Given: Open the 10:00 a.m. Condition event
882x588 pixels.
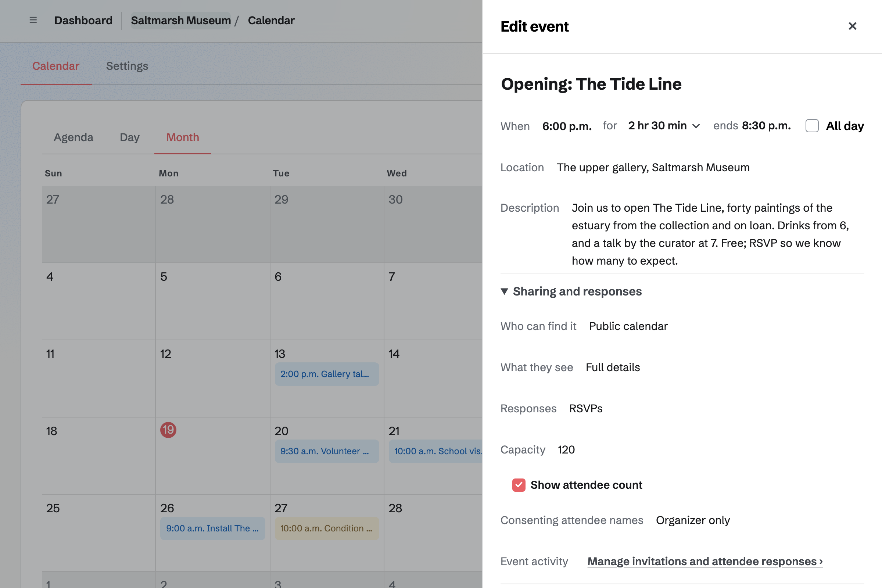Looking at the screenshot, I should tap(327, 528).
